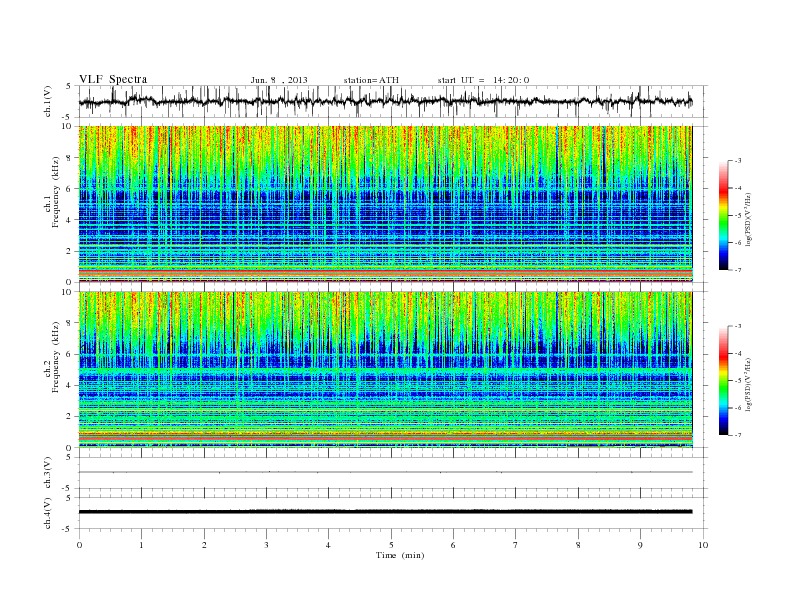The width and height of the screenshot is (792, 612).
Task: Click the upper log(PSD)(V²/Hz) colorbar label
Action: click(x=748, y=220)
